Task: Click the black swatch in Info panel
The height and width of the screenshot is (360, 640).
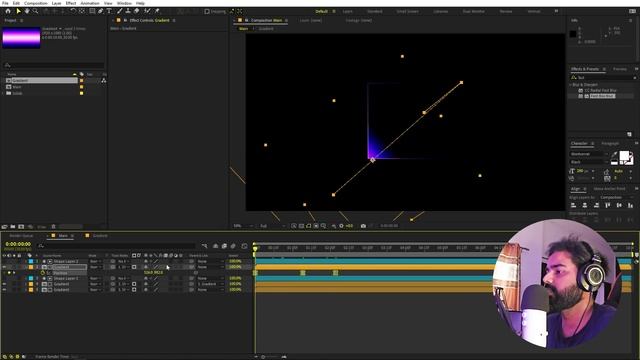Action: [573, 34]
